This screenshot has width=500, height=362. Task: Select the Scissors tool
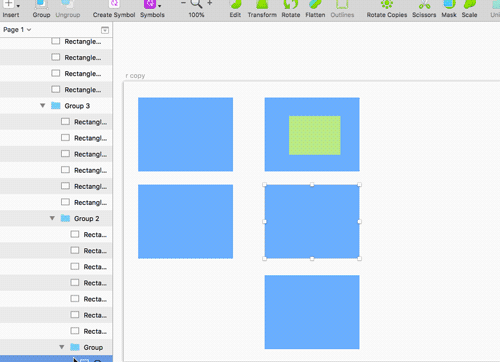[424, 4]
